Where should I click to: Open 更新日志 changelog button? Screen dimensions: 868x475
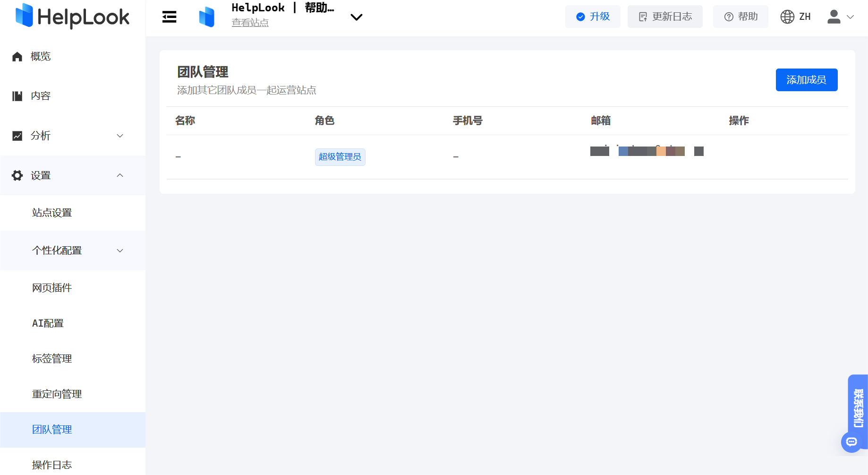pos(665,17)
